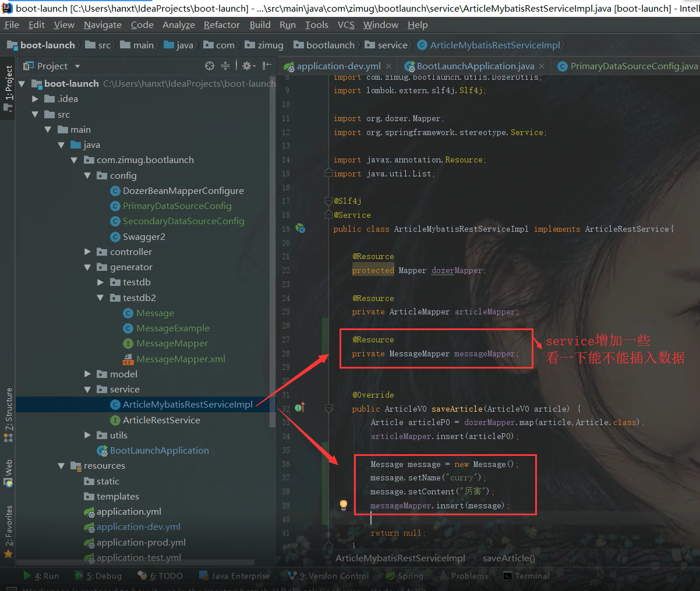Select Swagger2 class in project tree
The width and height of the screenshot is (700, 591).
(x=144, y=237)
